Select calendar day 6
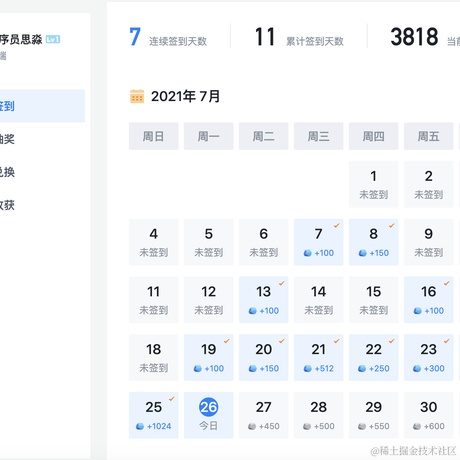460x460 pixels. point(264,242)
